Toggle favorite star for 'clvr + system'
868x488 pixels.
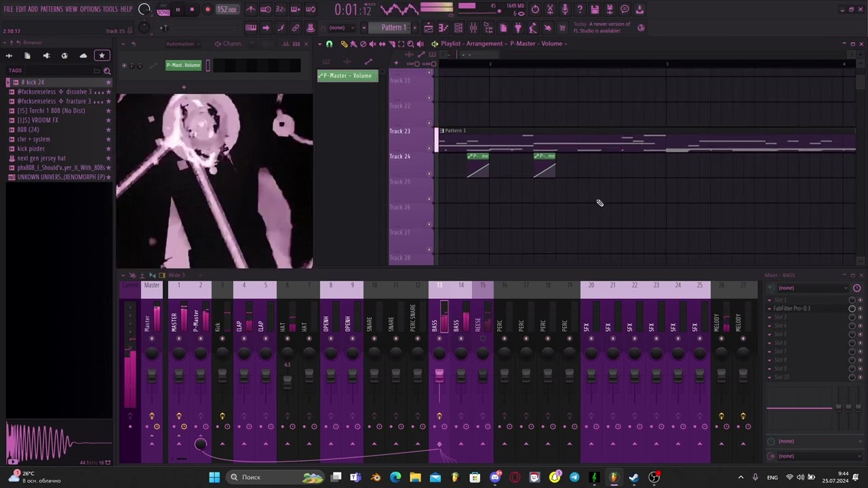(x=108, y=139)
